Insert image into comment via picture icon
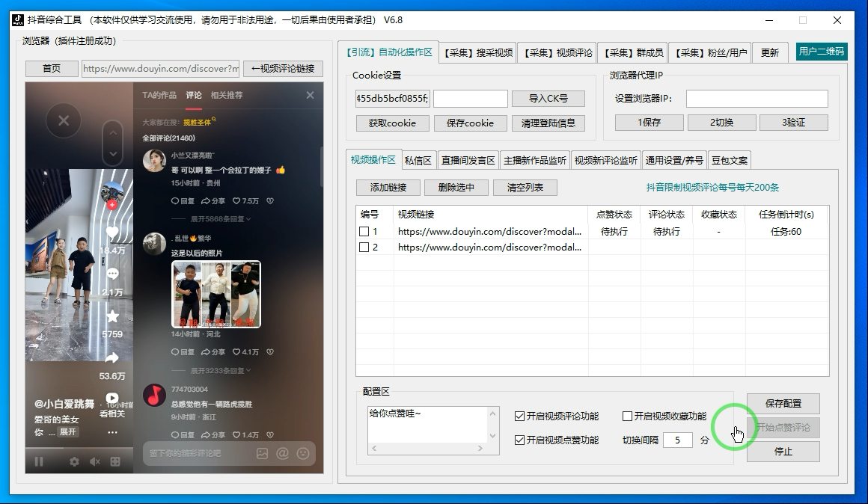Viewport: 868px width, 504px height. (x=262, y=453)
